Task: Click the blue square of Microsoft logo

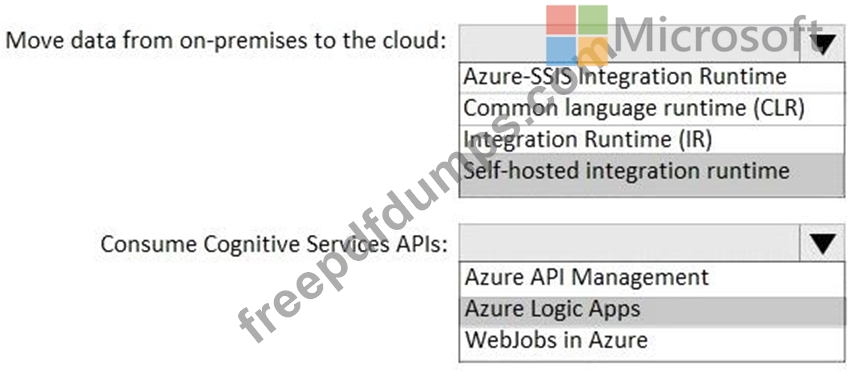Action: [x=561, y=51]
